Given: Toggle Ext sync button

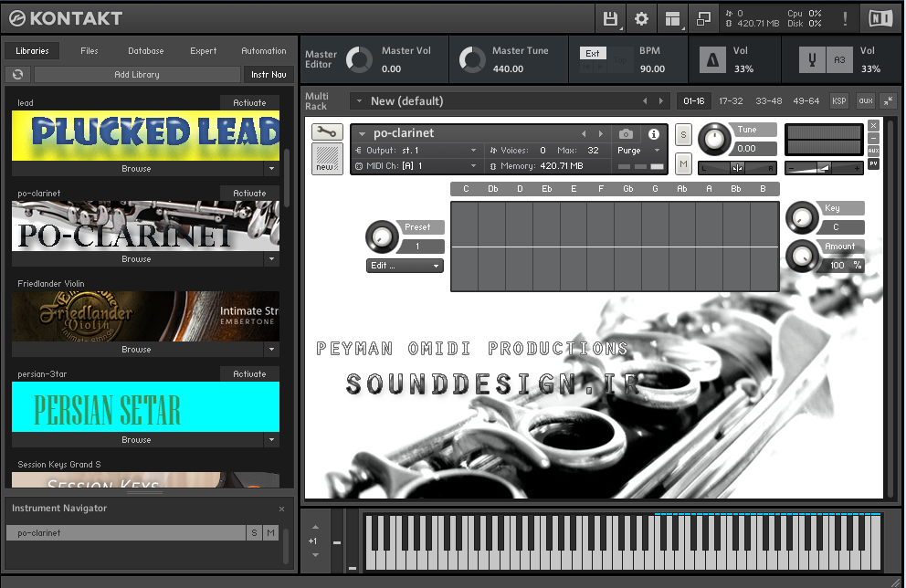Looking at the screenshot, I should pyautogui.click(x=592, y=53).
